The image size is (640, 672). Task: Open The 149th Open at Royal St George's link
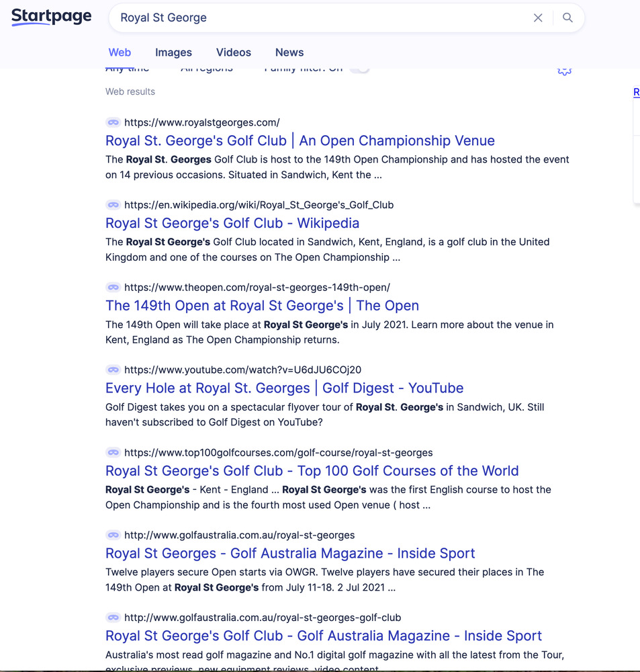(262, 306)
